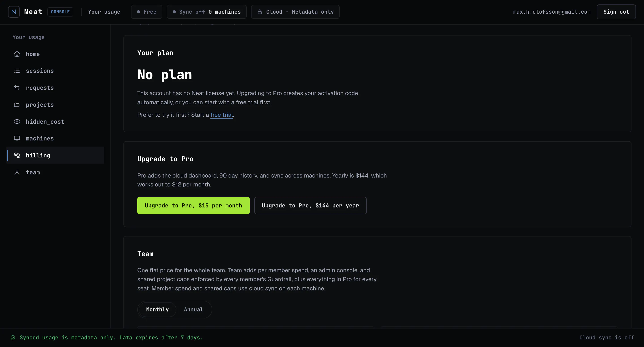Click the home house icon in sidebar
The height and width of the screenshot is (347, 644).
coord(17,54)
